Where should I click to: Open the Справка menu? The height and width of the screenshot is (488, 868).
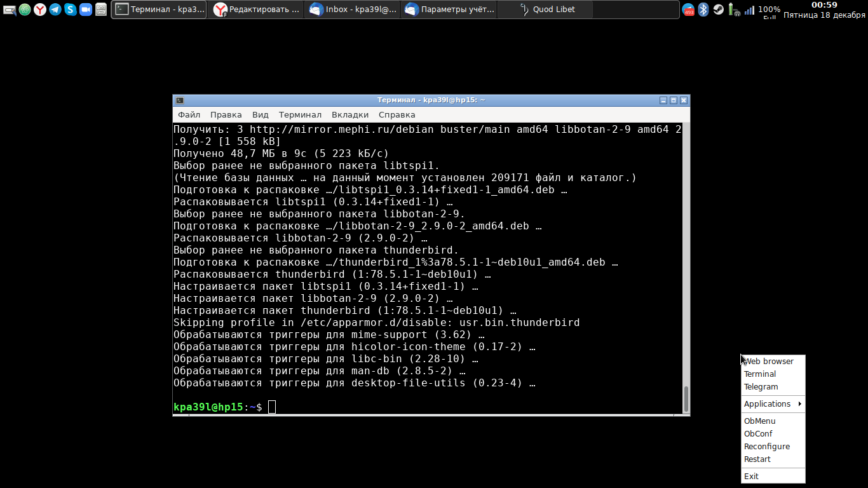click(397, 115)
